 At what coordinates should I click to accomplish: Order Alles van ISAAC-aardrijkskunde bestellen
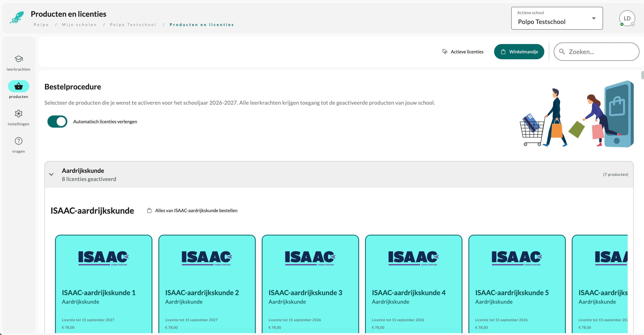[x=192, y=210]
